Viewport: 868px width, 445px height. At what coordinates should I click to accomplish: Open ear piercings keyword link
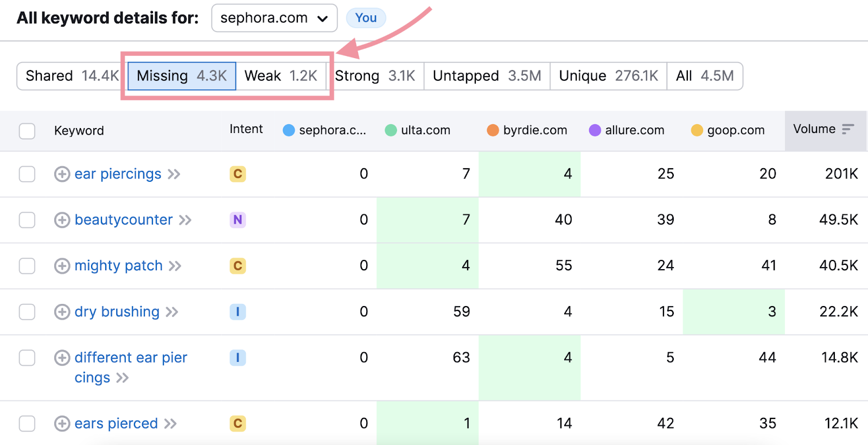tap(118, 174)
